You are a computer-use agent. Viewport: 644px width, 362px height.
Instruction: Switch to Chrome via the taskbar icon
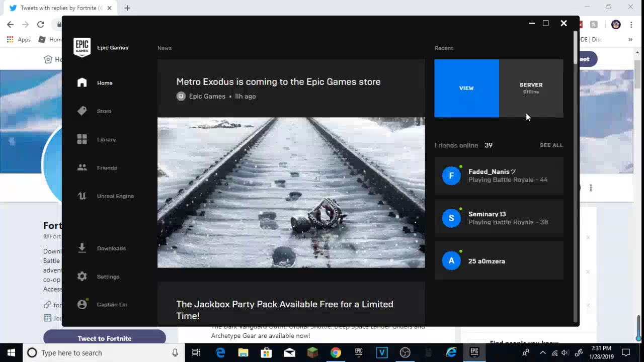pos(336,353)
